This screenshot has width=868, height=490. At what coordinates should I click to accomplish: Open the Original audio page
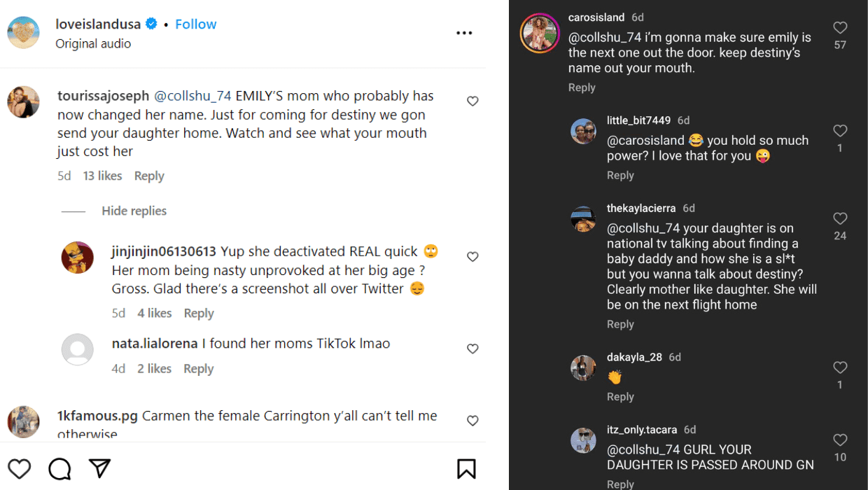tap(93, 43)
